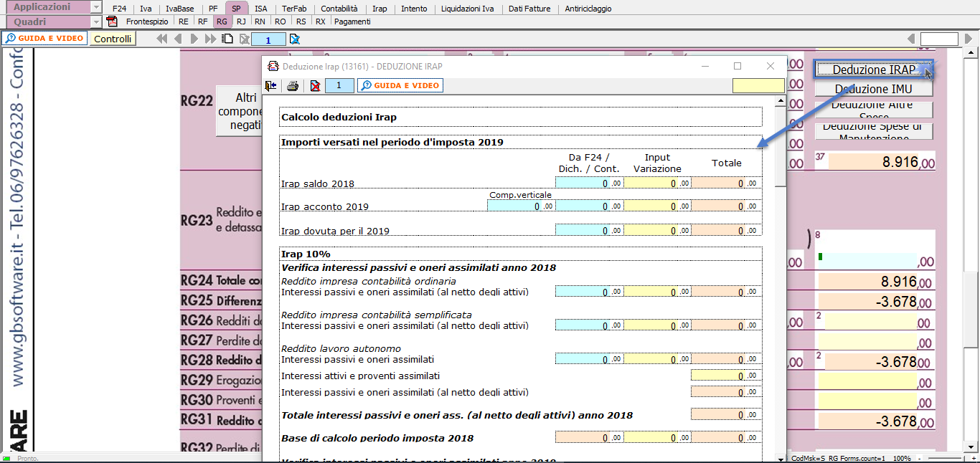Click the Deduzione IRAP button

[873, 70]
